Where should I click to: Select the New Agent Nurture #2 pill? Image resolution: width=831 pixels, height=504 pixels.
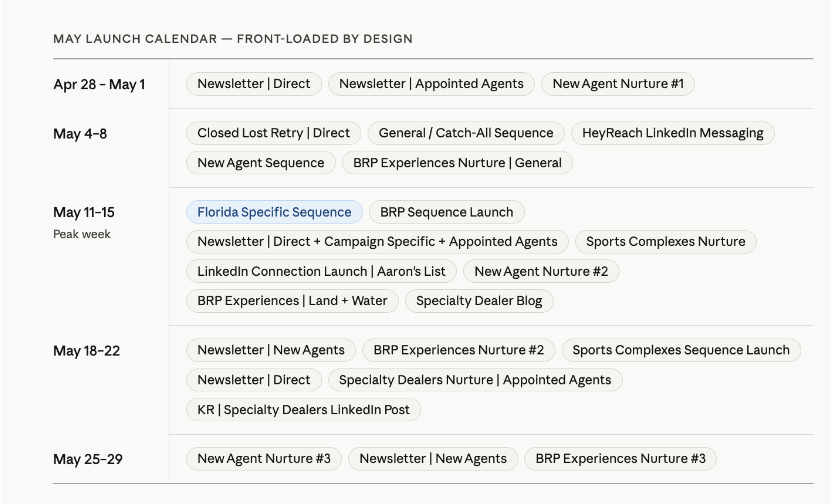point(541,271)
